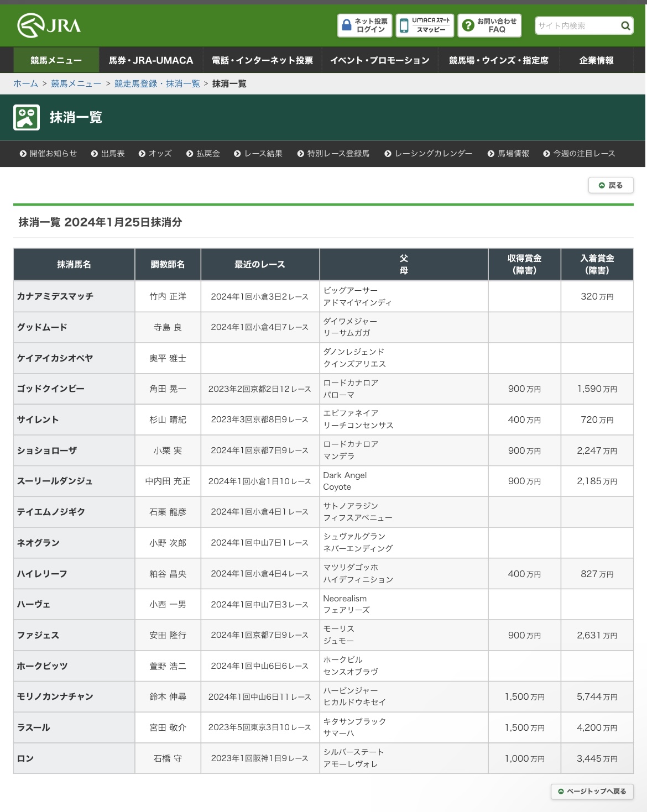
Task: Select horse name ハイレリーフ
Action: (x=42, y=574)
